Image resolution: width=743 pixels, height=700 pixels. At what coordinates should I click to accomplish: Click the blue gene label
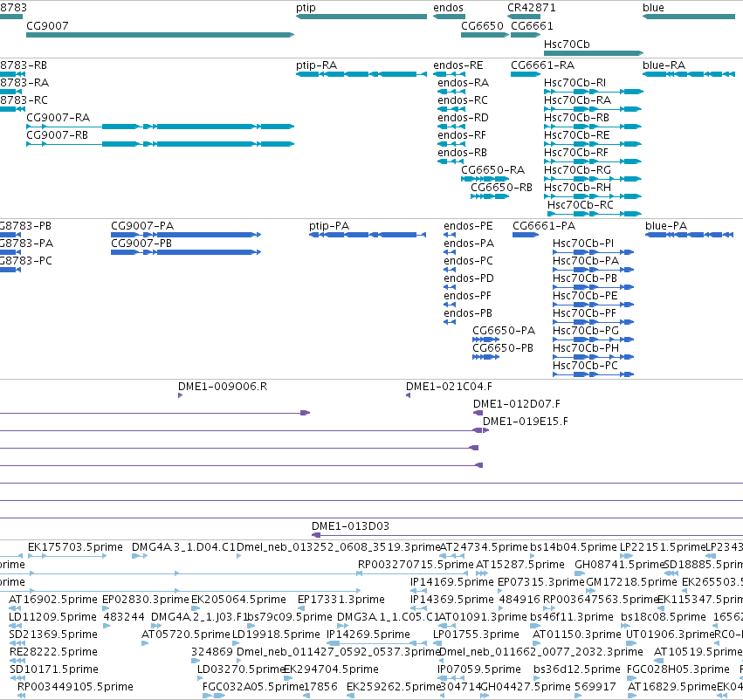pos(653,8)
